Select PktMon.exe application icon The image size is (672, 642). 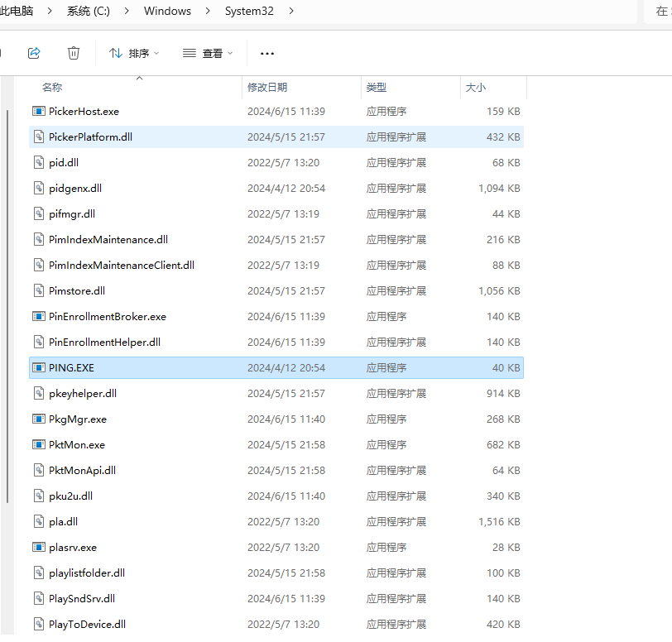pyautogui.click(x=39, y=445)
